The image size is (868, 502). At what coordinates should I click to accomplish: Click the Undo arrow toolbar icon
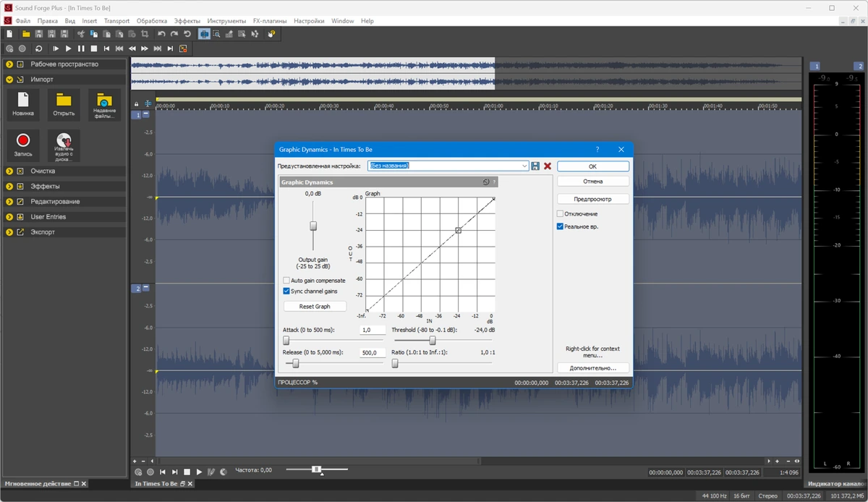pyautogui.click(x=161, y=34)
